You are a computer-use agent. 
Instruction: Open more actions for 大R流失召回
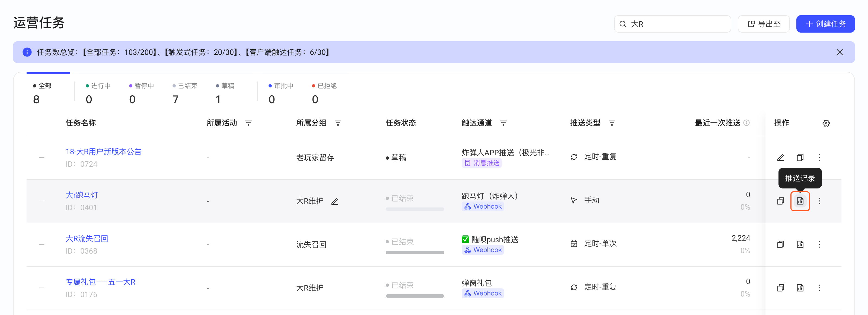[x=819, y=244]
